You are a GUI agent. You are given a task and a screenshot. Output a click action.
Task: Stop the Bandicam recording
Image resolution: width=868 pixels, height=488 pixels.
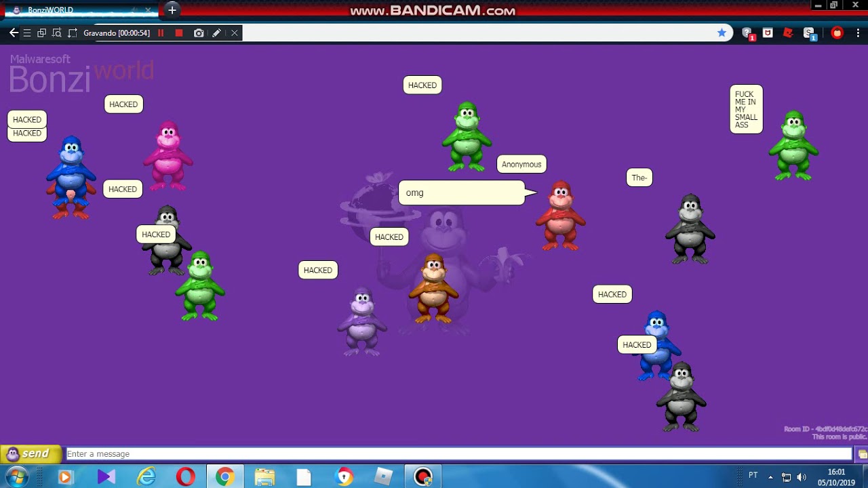[179, 33]
